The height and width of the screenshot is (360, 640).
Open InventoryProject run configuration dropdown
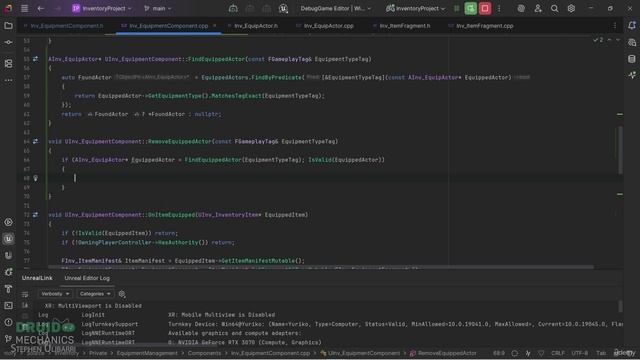click(x=415, y=8)
